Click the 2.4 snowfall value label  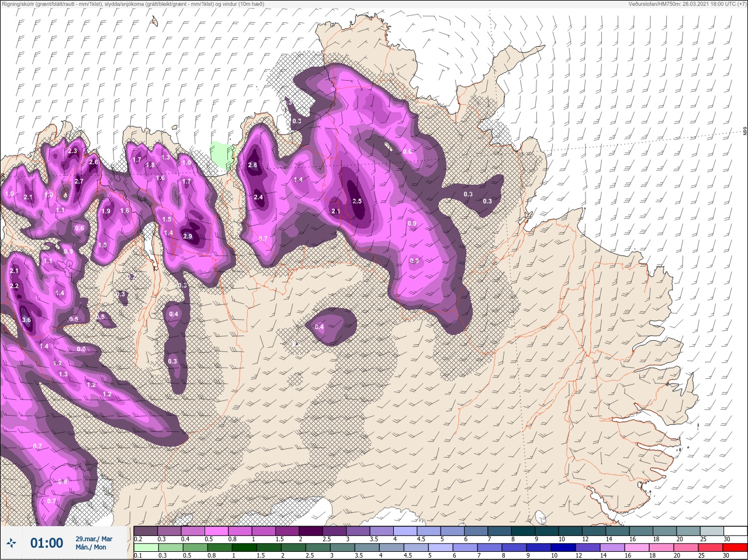click(x=258, y=198)
